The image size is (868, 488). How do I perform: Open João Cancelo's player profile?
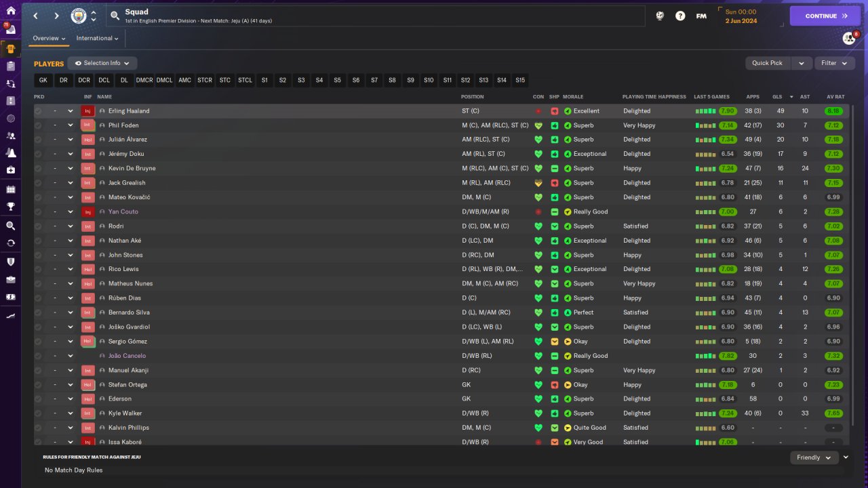(x=127, y=356)
